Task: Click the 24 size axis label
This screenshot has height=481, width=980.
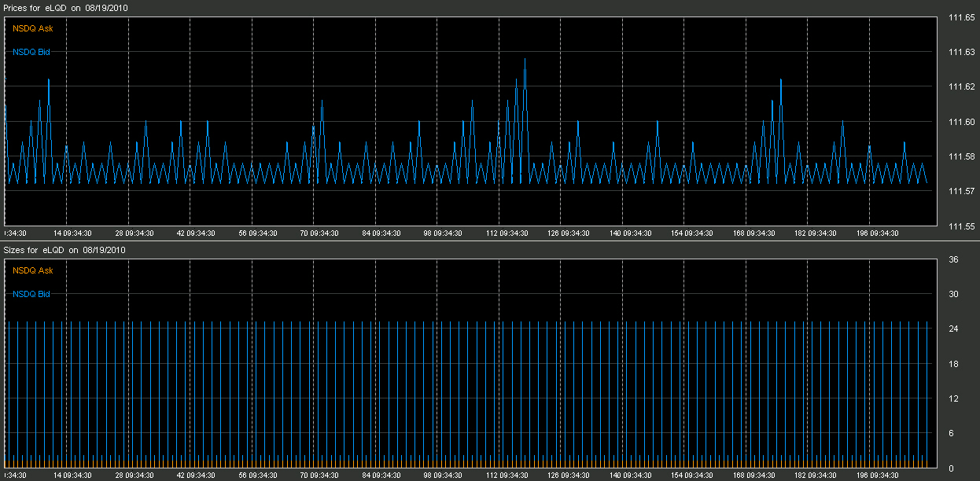Action: pyautogui.click(x=954, y=329)
